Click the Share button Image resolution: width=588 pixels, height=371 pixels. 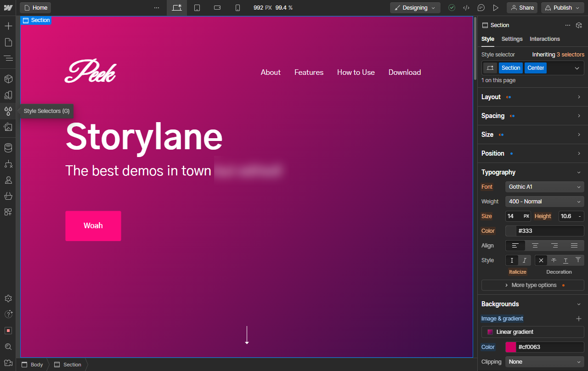[522, 8]
